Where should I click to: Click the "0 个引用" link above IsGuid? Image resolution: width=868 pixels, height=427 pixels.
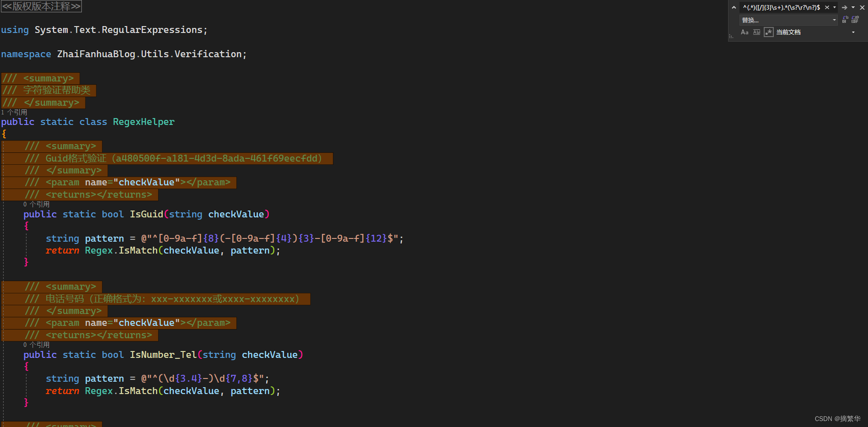click(x=37, y=204)
